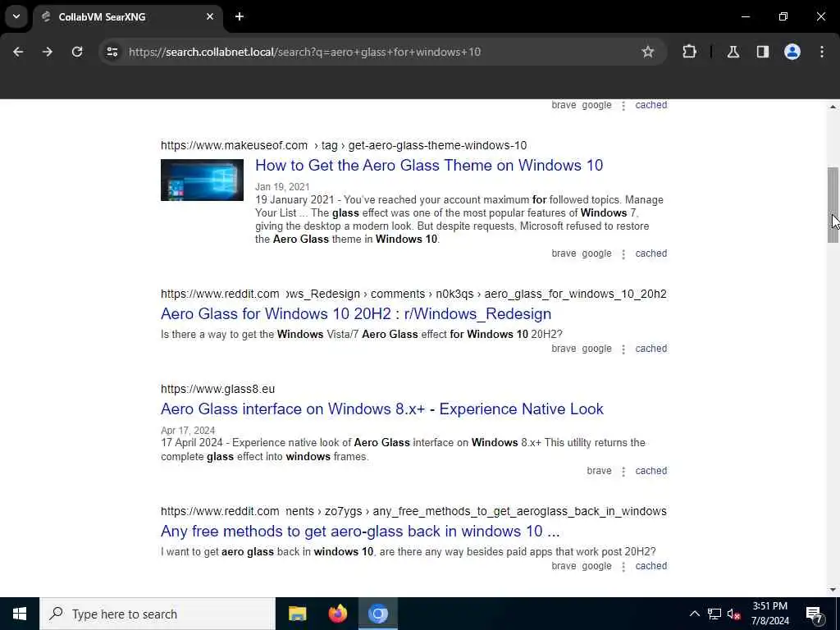Expand three-dot options for Aero Glass 20H2 result

(623, 349)
